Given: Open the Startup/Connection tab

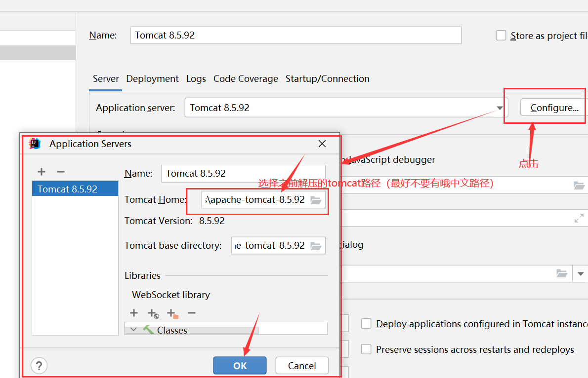Looking at the screenshot, I should click(x=328, y=78).
